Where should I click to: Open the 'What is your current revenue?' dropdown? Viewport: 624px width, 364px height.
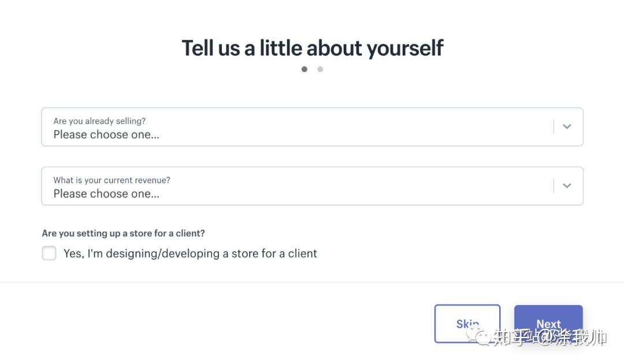[312, 186]
